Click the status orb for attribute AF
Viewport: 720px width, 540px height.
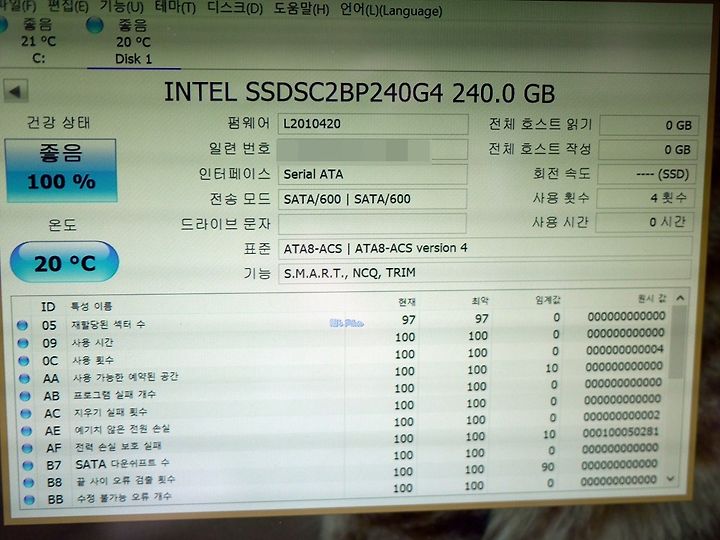pos(28,448)
